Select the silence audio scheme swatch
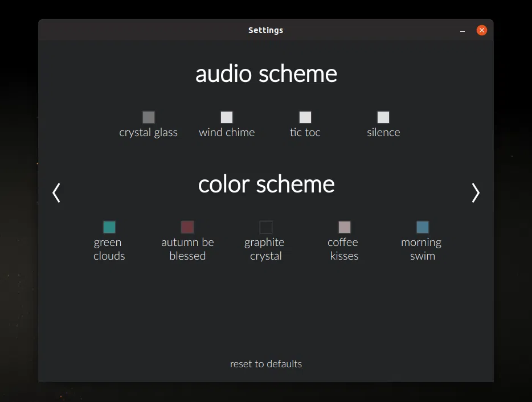 [383, 117]
